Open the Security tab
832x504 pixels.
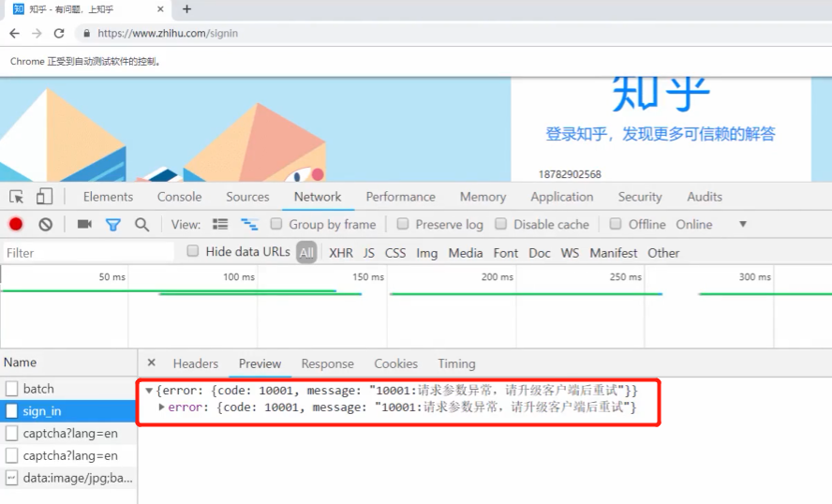pos(640,197)
